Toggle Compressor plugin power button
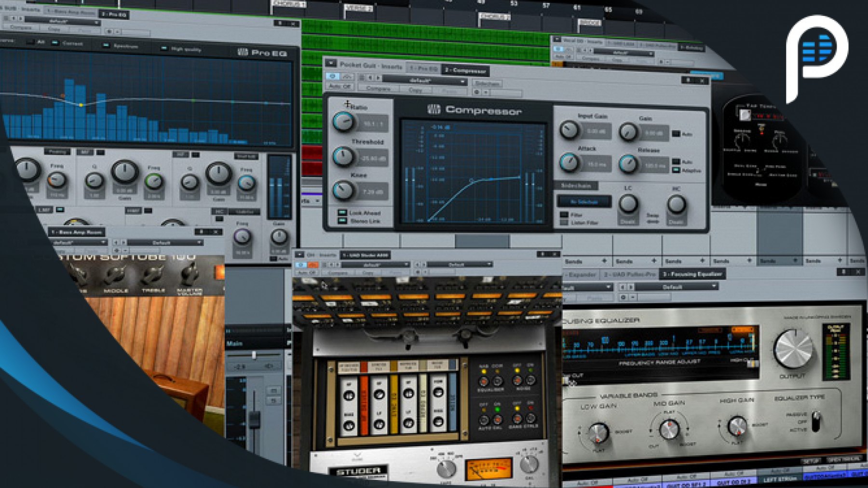Screen dimensions: 868x488 332,76
